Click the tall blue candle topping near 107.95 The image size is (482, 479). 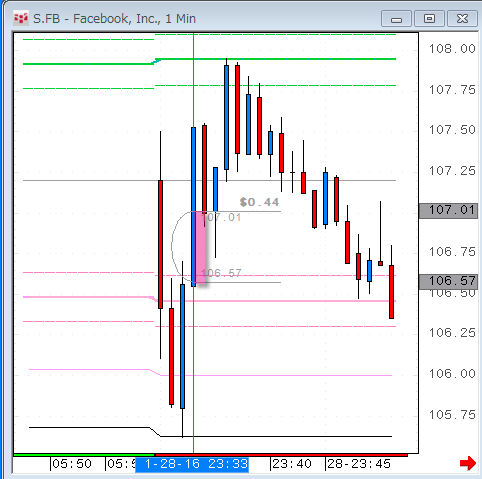pos(226,117)
